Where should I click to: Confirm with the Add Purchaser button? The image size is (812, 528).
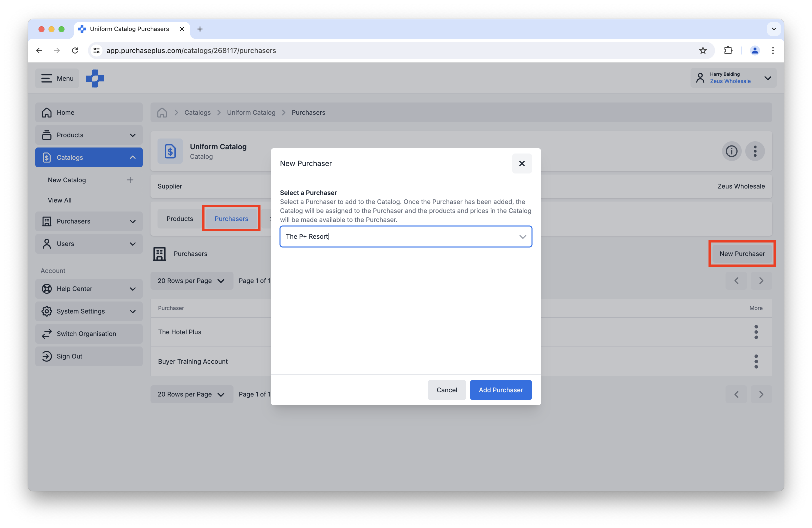[x=500, y=390]
